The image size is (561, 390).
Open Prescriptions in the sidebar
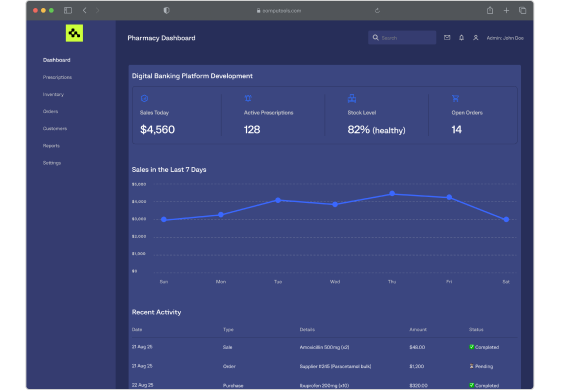point(57,77)
